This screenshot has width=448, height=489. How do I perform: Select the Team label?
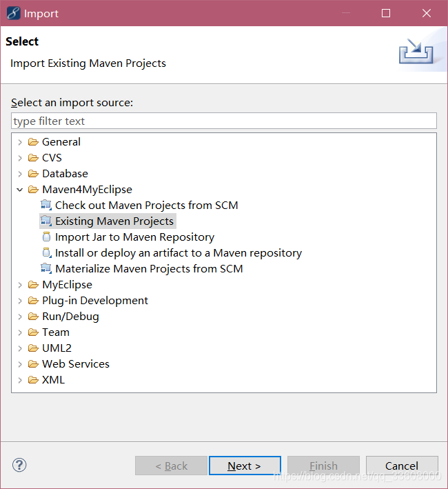pos(56,332)
